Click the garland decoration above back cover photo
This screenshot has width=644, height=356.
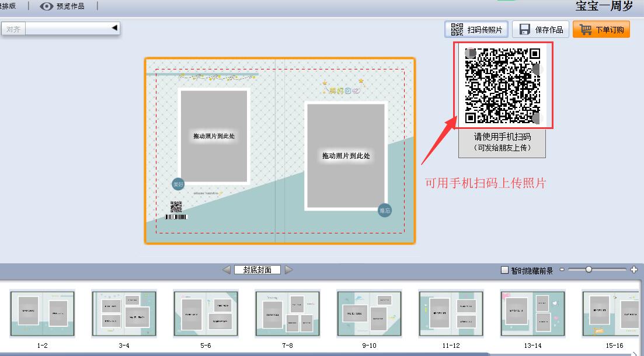coord(217,77)
